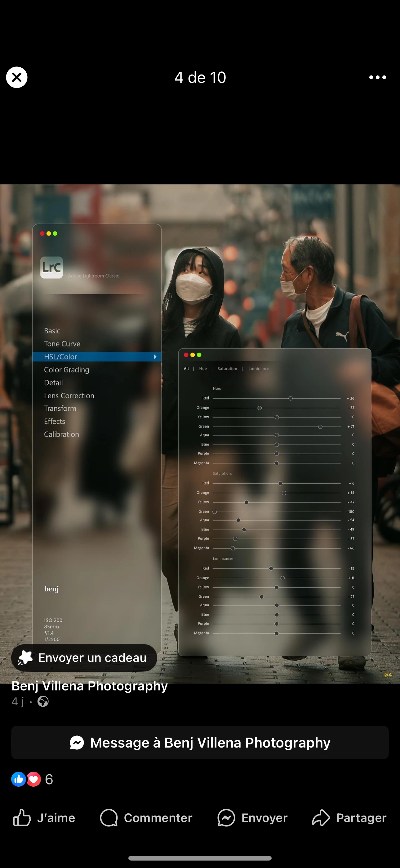The width and height of the screenshot is (400, 868).
Task: Select Tone Curve panel entry
Action: click(x=62, y=344)
